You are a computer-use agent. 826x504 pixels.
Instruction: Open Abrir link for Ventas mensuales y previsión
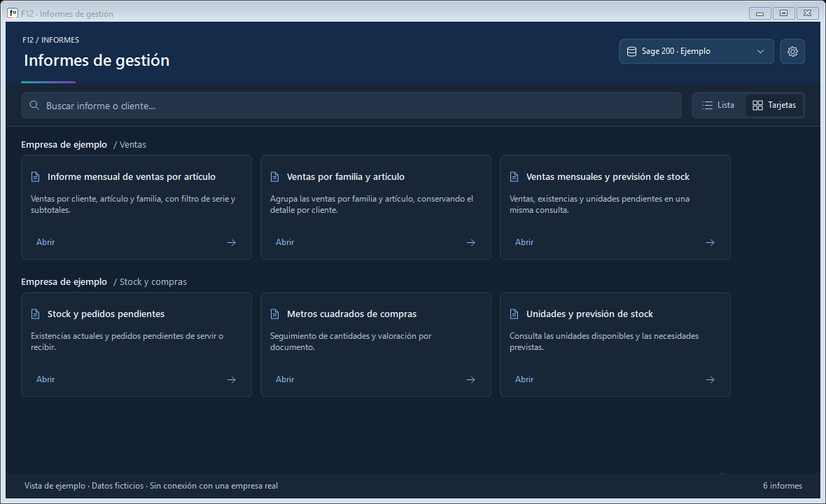(x=524, y=241)
